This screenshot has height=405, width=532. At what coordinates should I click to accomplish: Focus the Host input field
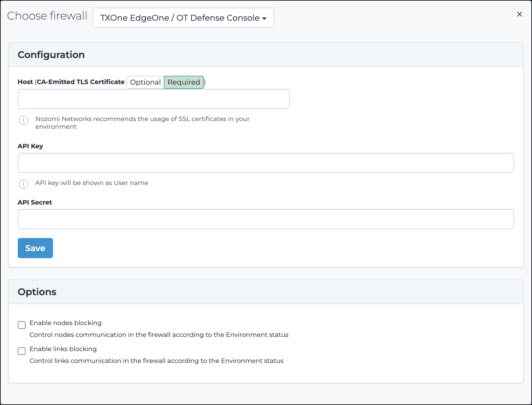(153, 99)
